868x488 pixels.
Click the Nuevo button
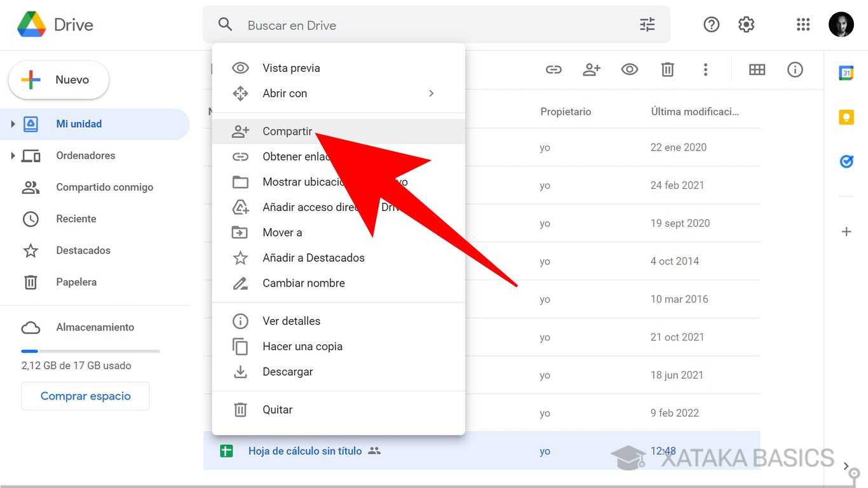58,80
